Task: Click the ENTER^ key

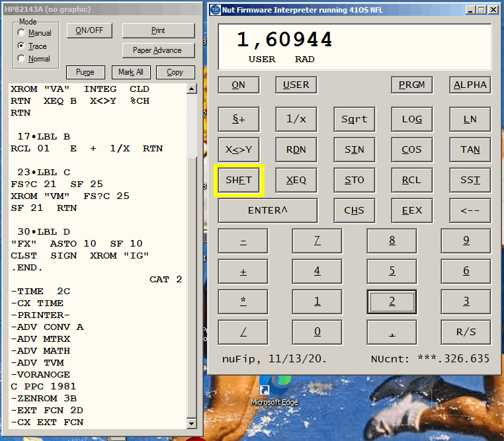Action: pos(268,210)
